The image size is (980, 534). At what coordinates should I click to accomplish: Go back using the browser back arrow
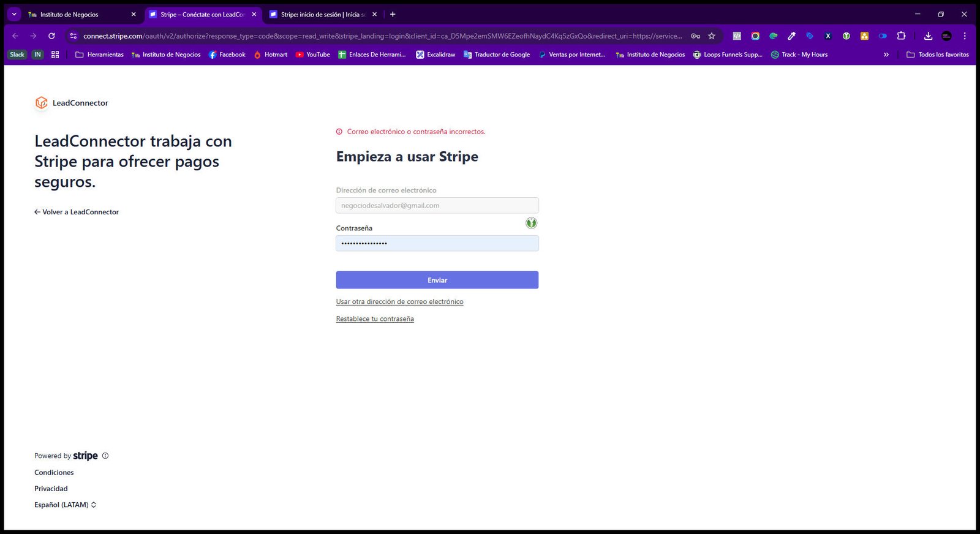click(x=15, y=36)
